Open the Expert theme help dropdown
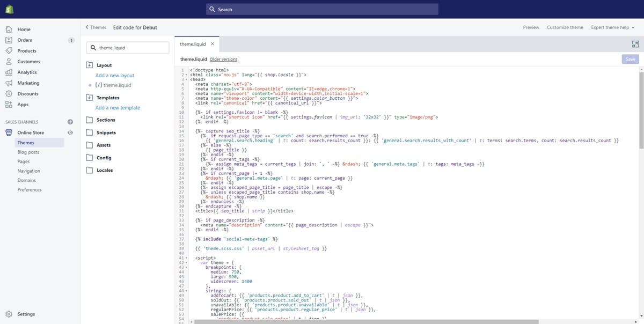The width and height of the screenshot is (644, 324). 612,27
